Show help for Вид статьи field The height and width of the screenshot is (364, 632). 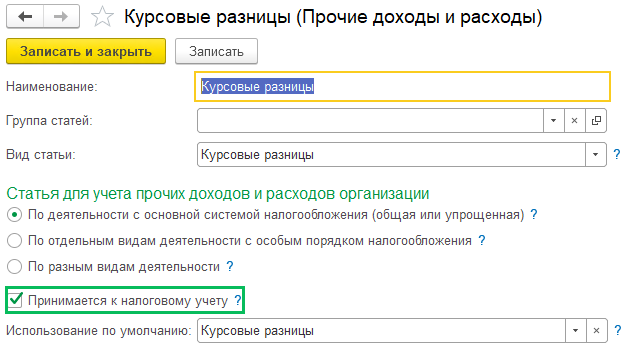tap(617, 154)
